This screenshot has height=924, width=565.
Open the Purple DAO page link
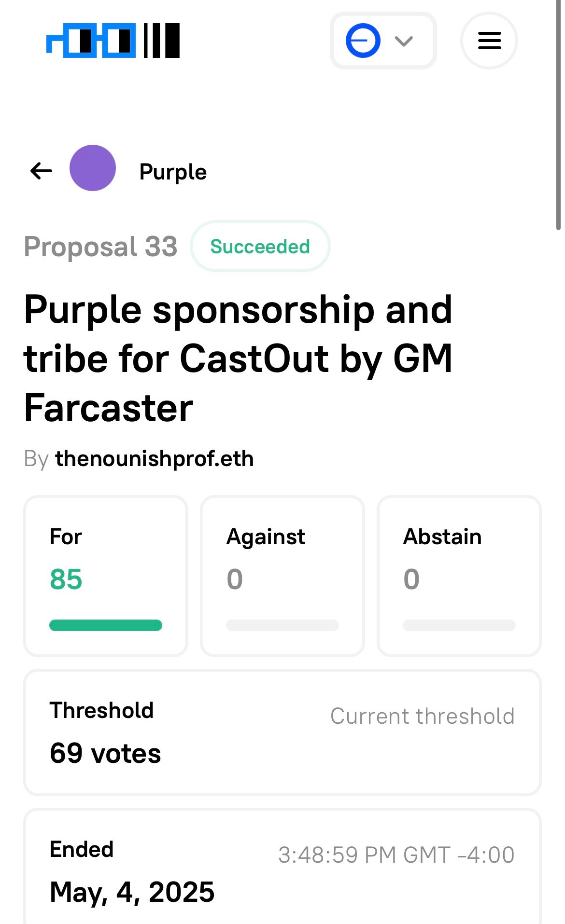tap(173, 172)
